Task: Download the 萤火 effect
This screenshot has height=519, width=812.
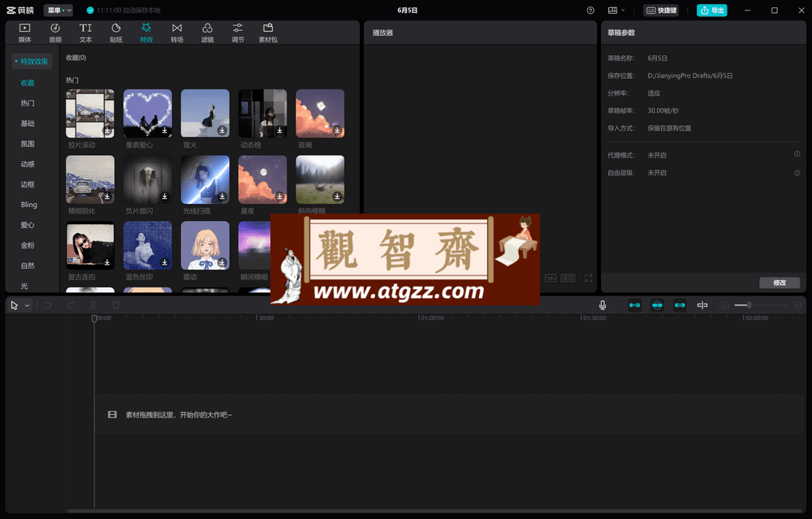Action: (x=222, y=131)
